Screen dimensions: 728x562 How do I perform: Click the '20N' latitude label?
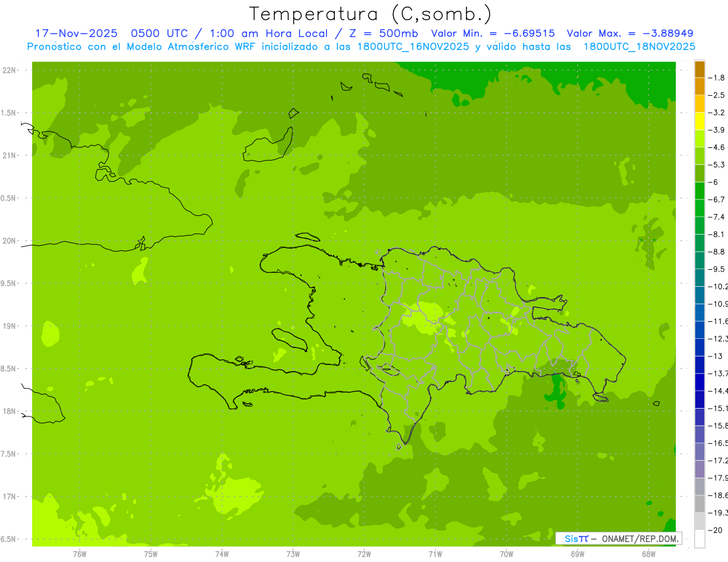pyautogui.click(x=10, y=241)
